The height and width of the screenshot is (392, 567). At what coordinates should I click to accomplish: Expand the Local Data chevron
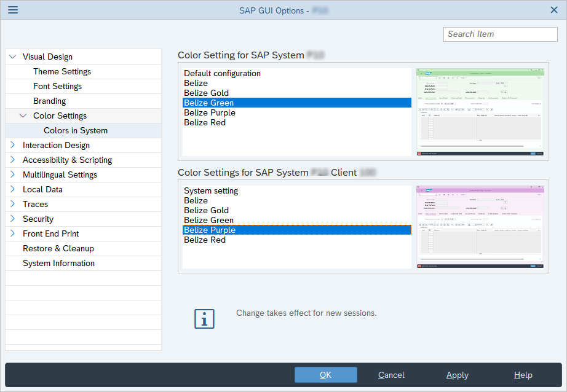(13, 190)
